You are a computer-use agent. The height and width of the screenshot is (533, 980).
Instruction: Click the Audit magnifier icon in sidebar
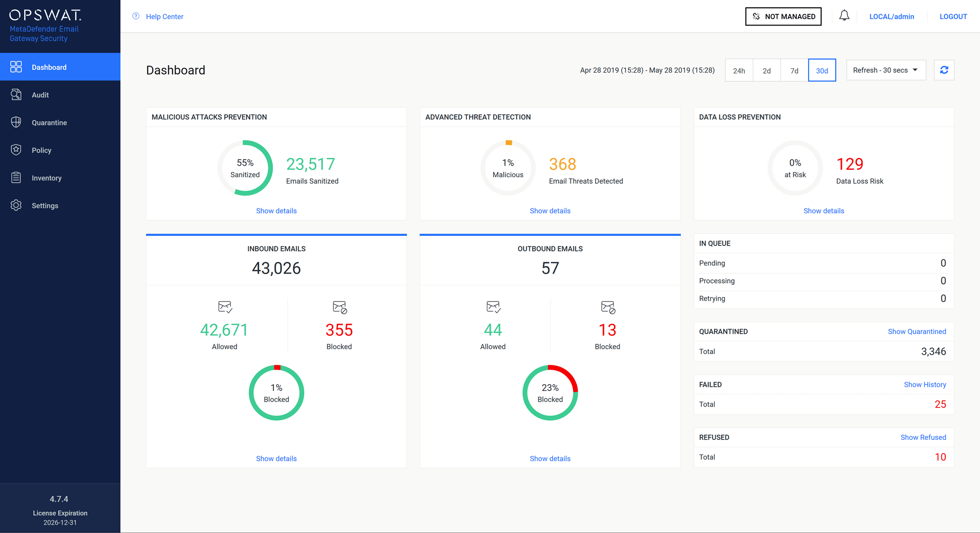(x=16, y=95)
